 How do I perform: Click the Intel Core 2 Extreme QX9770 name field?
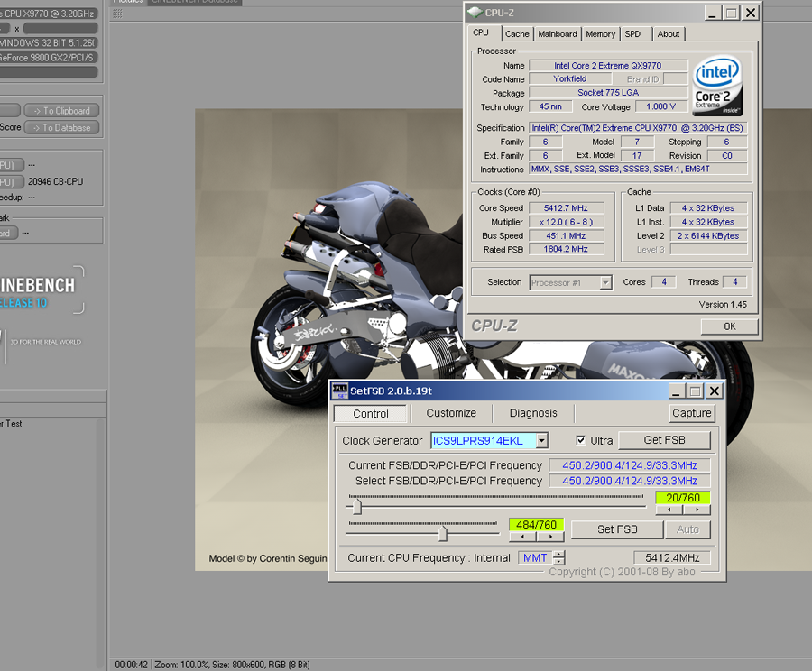click(x=607, y=66)
